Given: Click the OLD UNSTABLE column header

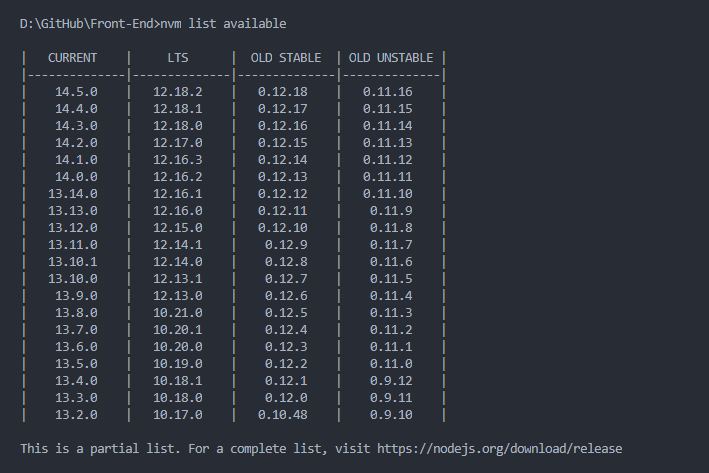Looking at the screenshot, I should pos(391,58).
